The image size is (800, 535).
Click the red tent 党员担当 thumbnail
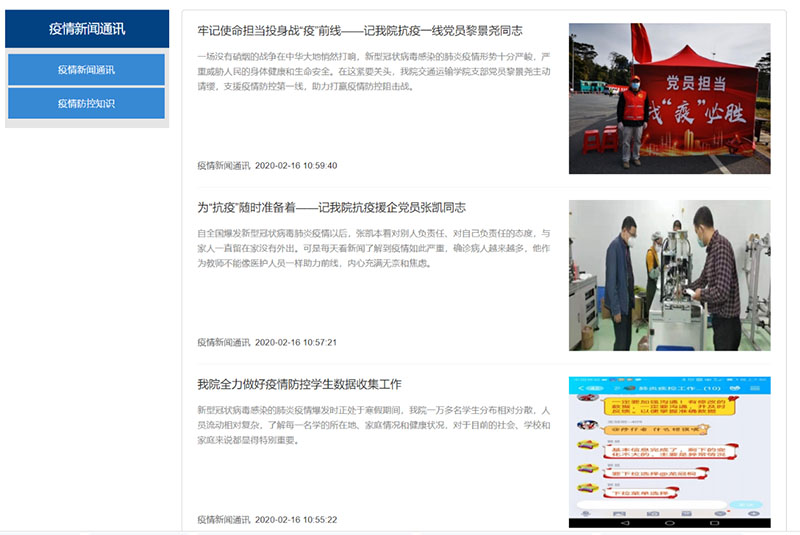coord(669,98)
